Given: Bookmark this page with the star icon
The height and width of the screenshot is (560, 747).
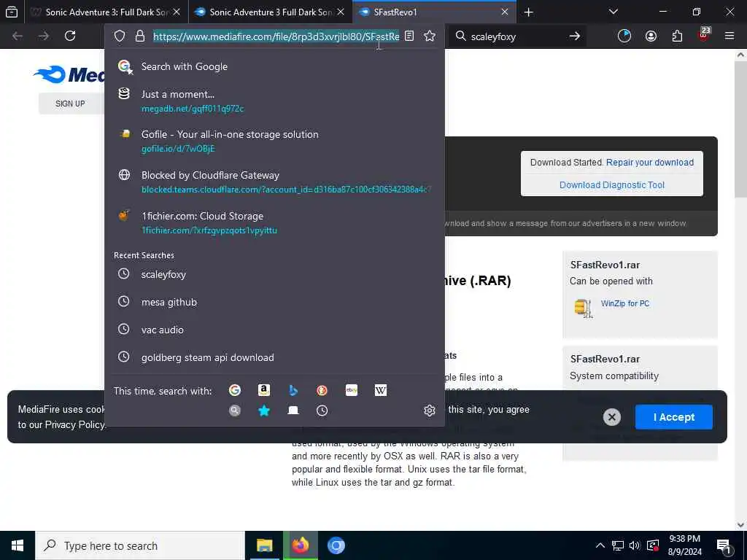Looking at the screenshot, I should click(x=430, y=36).
